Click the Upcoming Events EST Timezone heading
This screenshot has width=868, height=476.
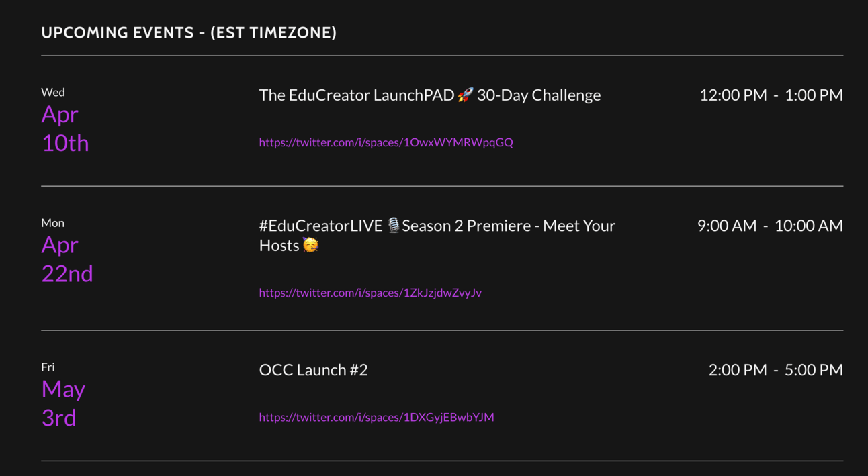[189, 32]
